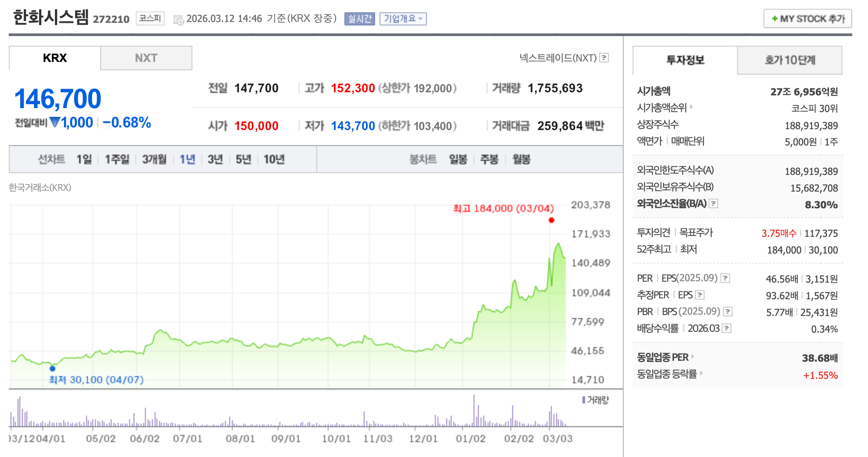This screenshot has height=457, width=868.
Task: Open help icon beside PBR BPS(2025.09)
Action: coord(728,312)
